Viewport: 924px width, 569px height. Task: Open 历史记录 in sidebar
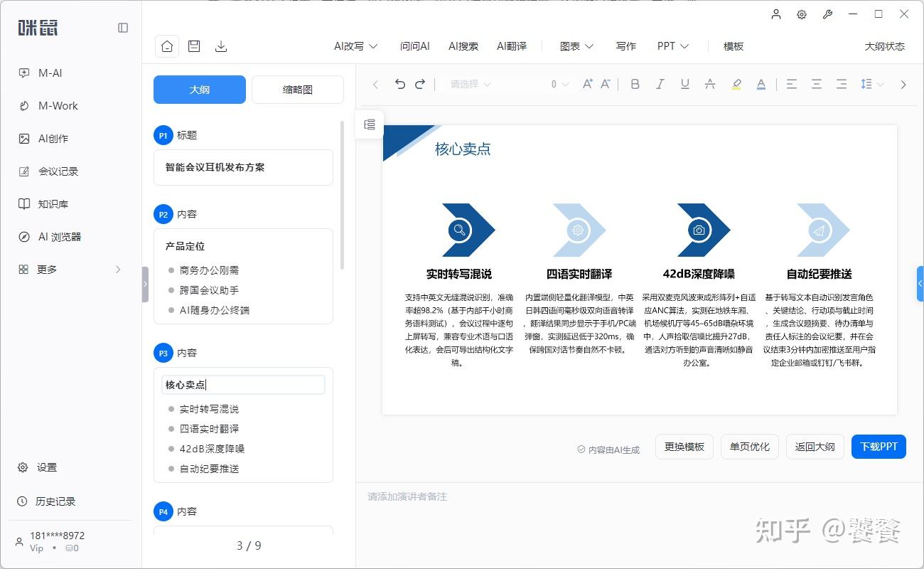click(x=46, y=501)
